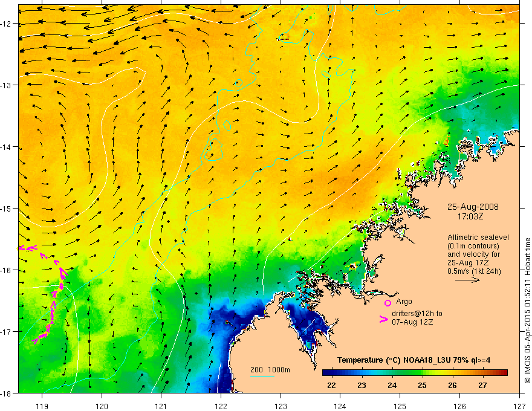Click the -14 latitude axis label
This screenshot has height=411, width=532.
(x=6, y=147)
